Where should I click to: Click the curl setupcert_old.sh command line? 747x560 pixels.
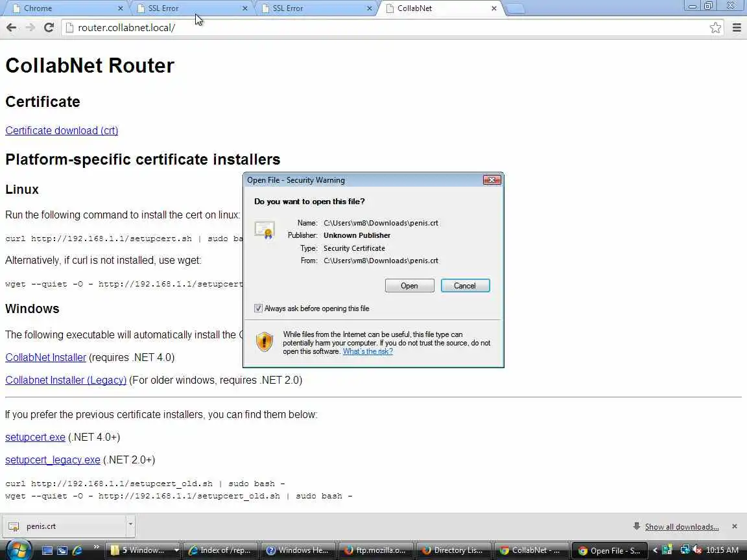pos(145,484)
